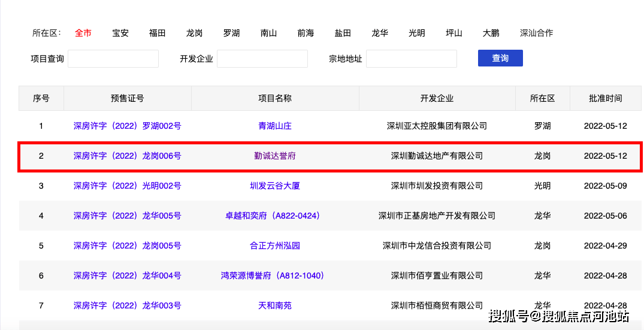
Task: Click the 批准时间 column header
Action: point(606,98)
